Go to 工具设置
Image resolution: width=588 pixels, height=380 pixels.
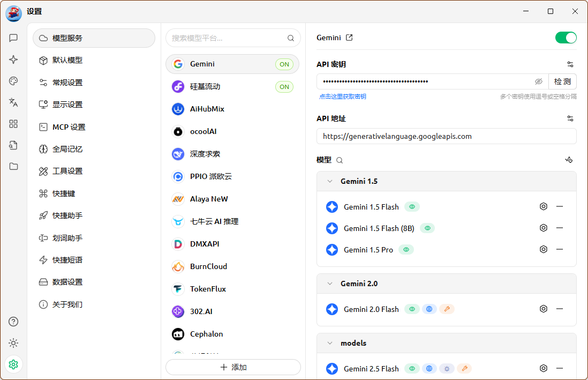click(94, 171)
